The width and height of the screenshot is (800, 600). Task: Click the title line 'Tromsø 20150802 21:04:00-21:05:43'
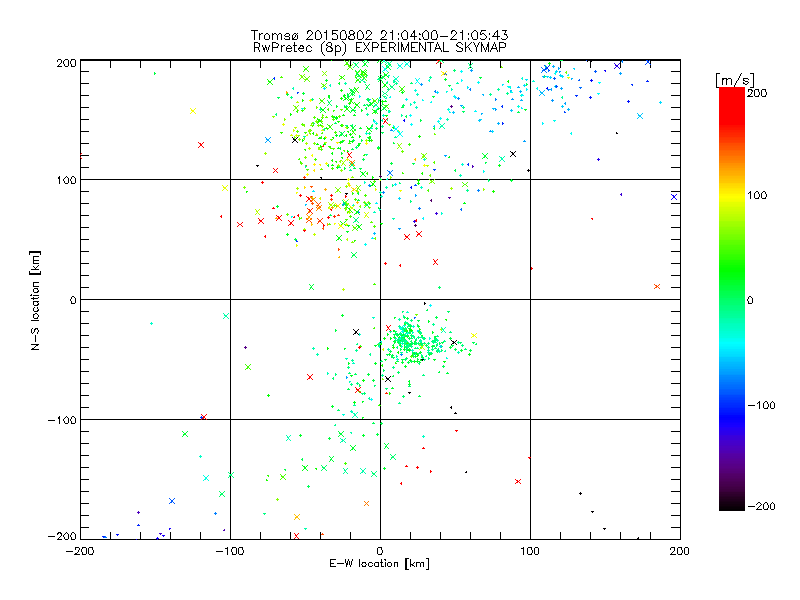(379, 35)
